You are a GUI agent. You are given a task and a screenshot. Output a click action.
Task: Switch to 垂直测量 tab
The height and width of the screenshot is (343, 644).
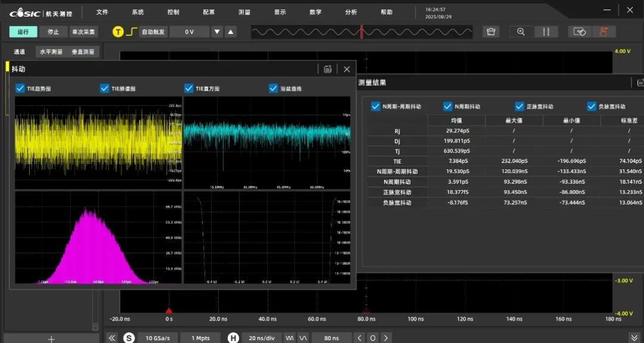83,52
